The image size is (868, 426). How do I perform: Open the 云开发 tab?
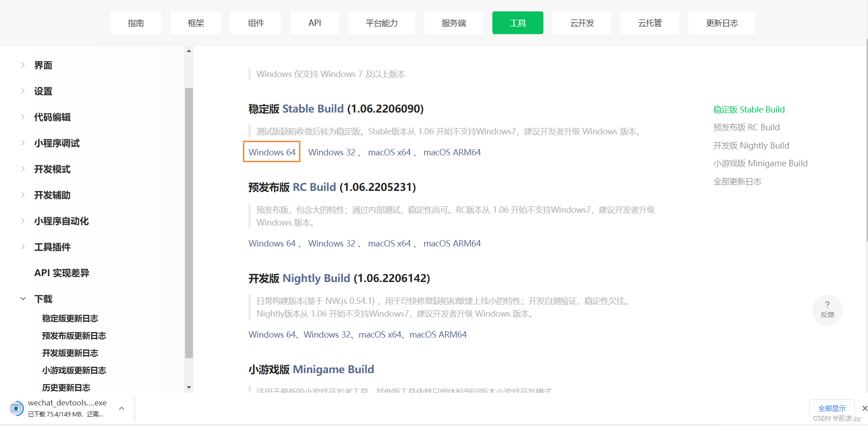pyautogui.click(x=582, y=23)
